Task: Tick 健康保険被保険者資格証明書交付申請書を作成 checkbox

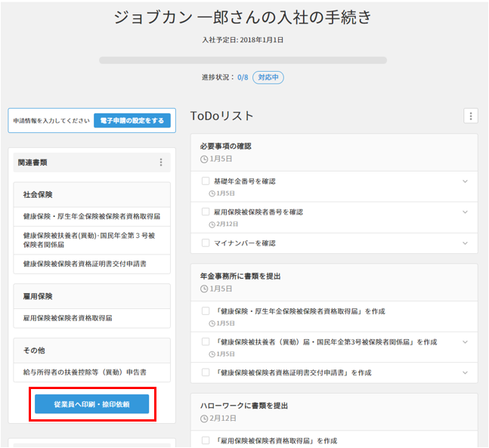Action: click(206, 372)
